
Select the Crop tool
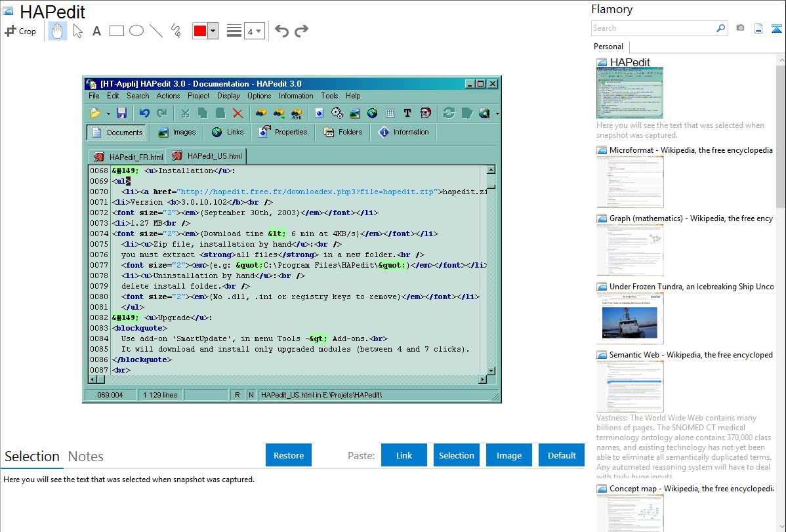[x=20, y=31]
